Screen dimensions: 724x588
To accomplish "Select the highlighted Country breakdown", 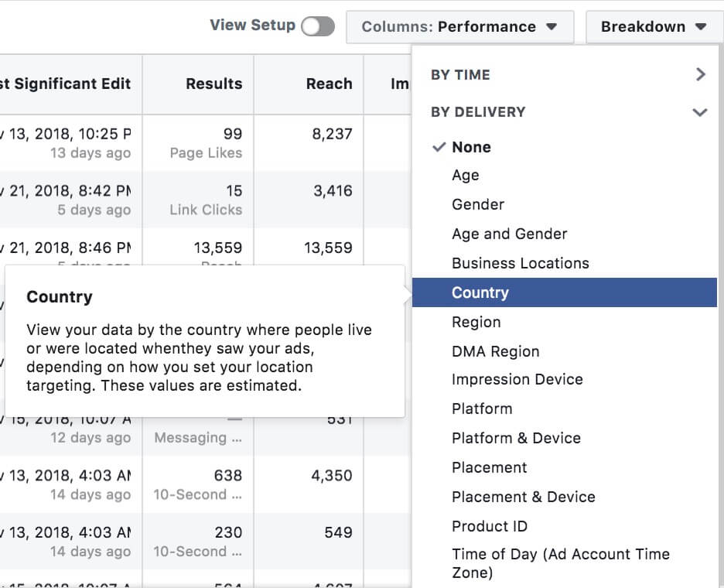I will tap(564, 292).
